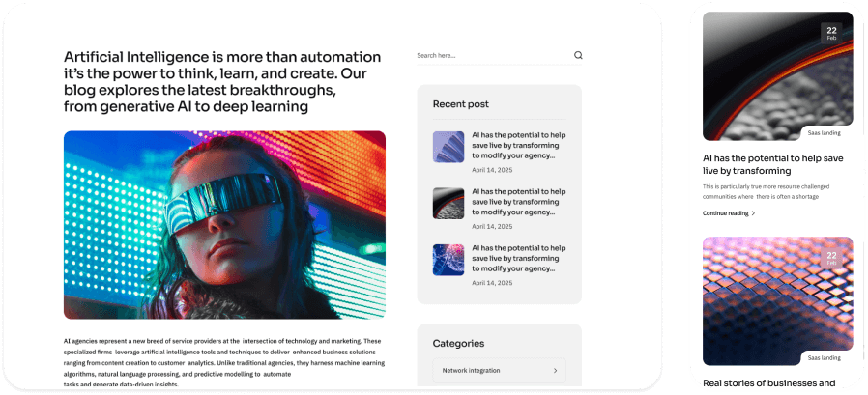Click the 22 Feb badge on pink mesh card
This screenshot has width=868, height=395.
pos(831,259)
